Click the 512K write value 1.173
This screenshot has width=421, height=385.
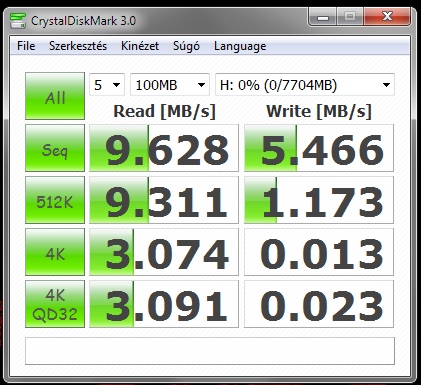pyautogui.click(x=319, y=200)
